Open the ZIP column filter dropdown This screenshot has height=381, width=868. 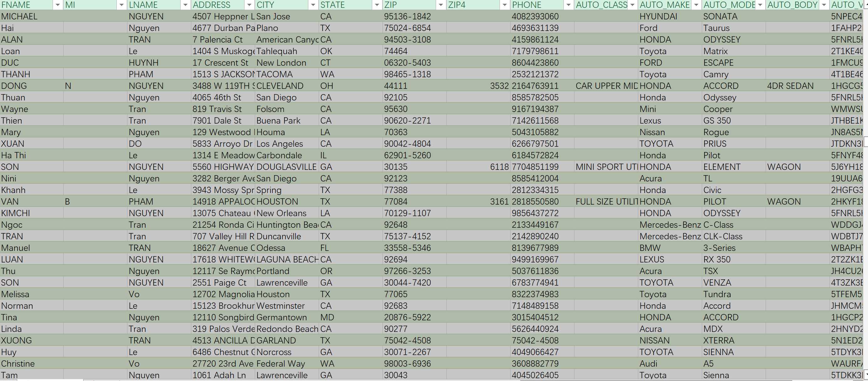pos(441,5)
